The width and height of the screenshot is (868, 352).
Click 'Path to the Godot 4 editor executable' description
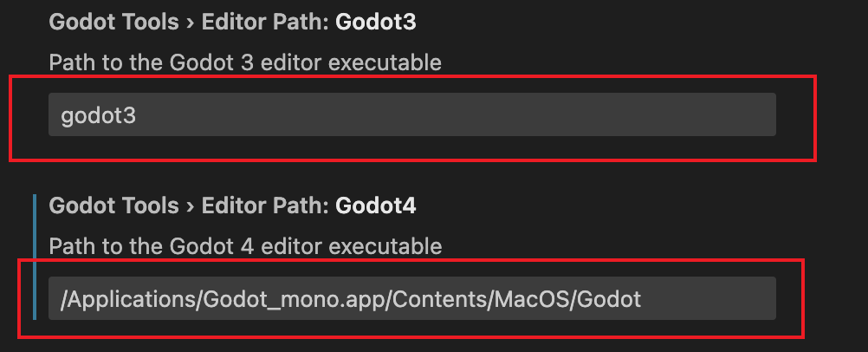coord(245,246)
